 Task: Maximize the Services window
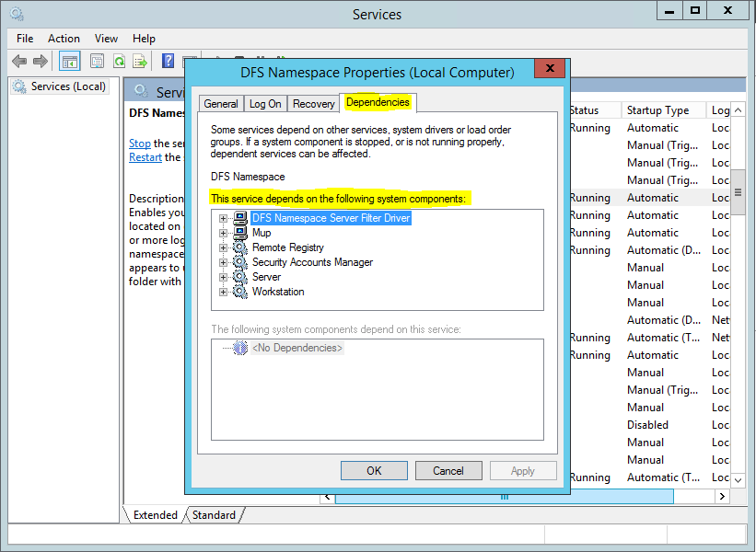695,11
